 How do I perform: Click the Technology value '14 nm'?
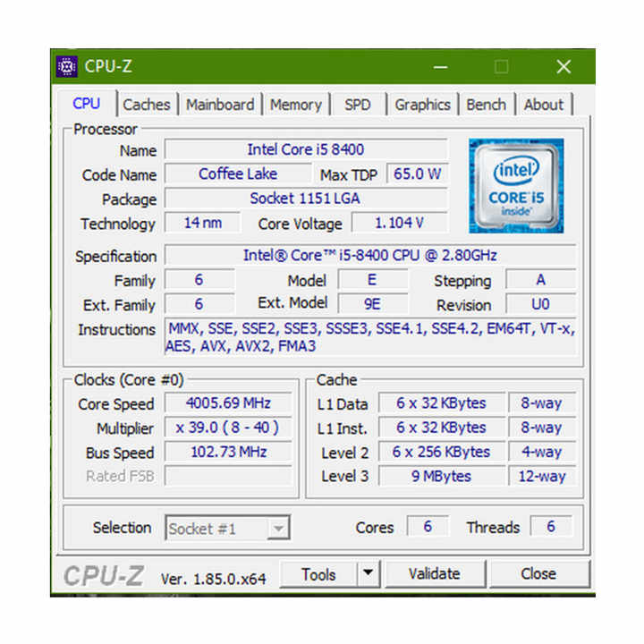(202, 223)
